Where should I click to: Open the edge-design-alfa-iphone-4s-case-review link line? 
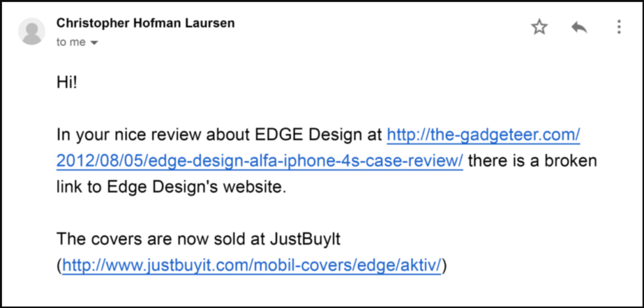point(260,161)
